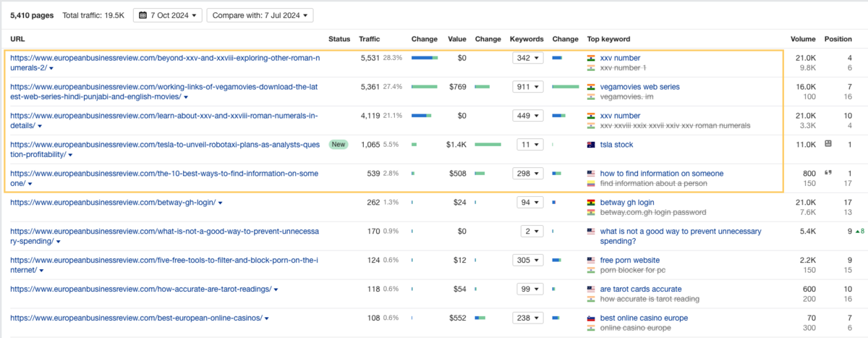Sort by the Keywords column header
The image size is (868, 338).
click(x=527, y=39)
